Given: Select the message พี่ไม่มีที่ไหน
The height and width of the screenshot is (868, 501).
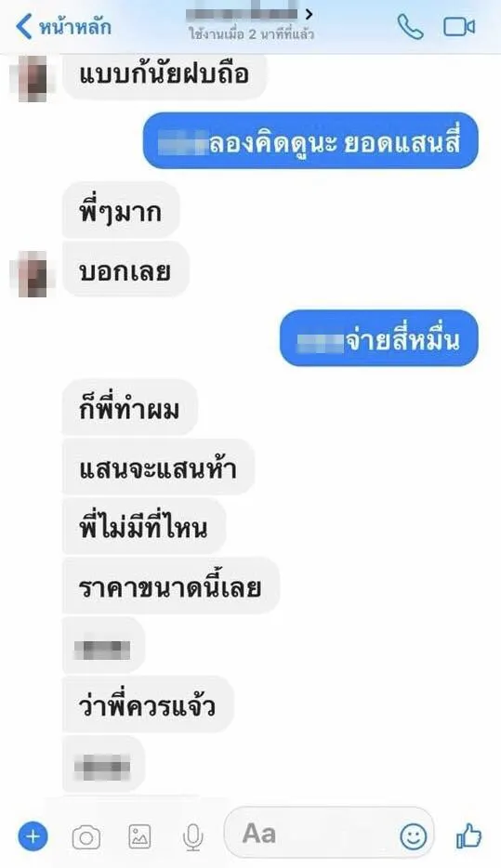Looking at the screenshot, I should click(x=144, y=526).
